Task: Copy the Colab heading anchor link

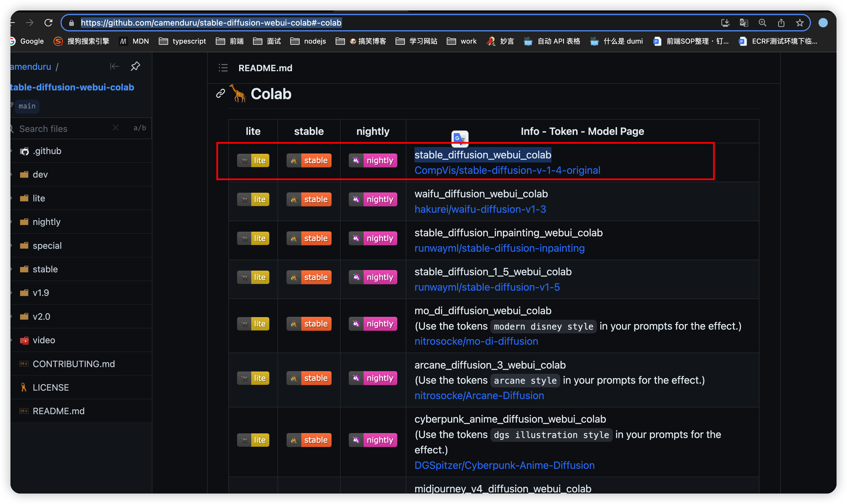Action: point(220,93)
